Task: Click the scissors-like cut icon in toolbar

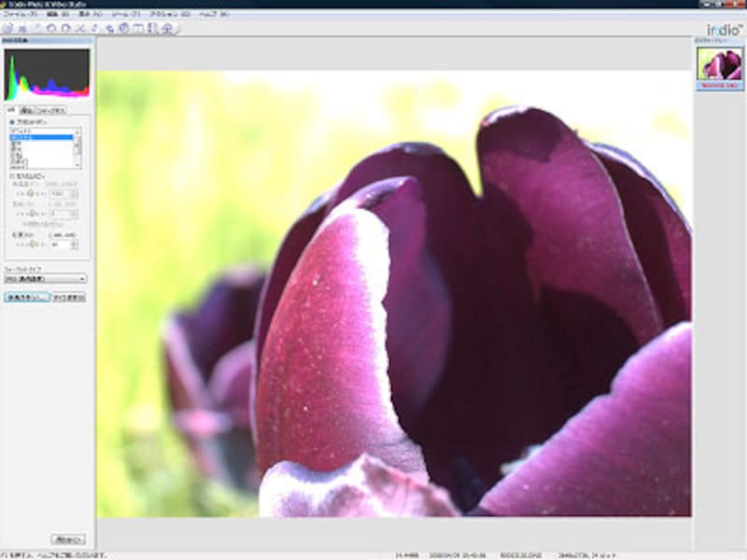Action: [80, 29]
